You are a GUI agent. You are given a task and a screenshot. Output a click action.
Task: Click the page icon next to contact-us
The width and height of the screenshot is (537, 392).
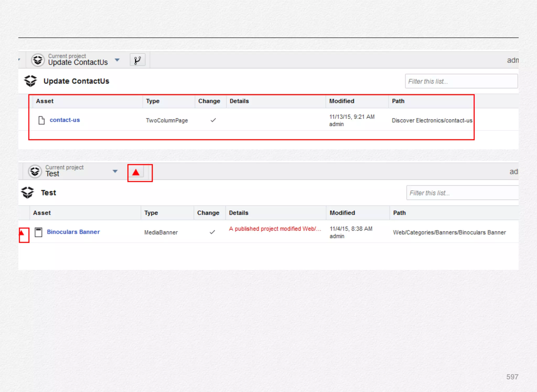(x=41, y=120)
